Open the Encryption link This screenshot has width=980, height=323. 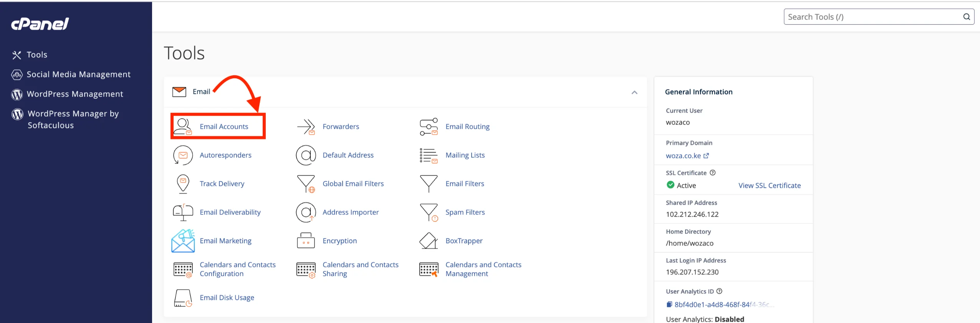pyautogui.click(x=339, y=241)
